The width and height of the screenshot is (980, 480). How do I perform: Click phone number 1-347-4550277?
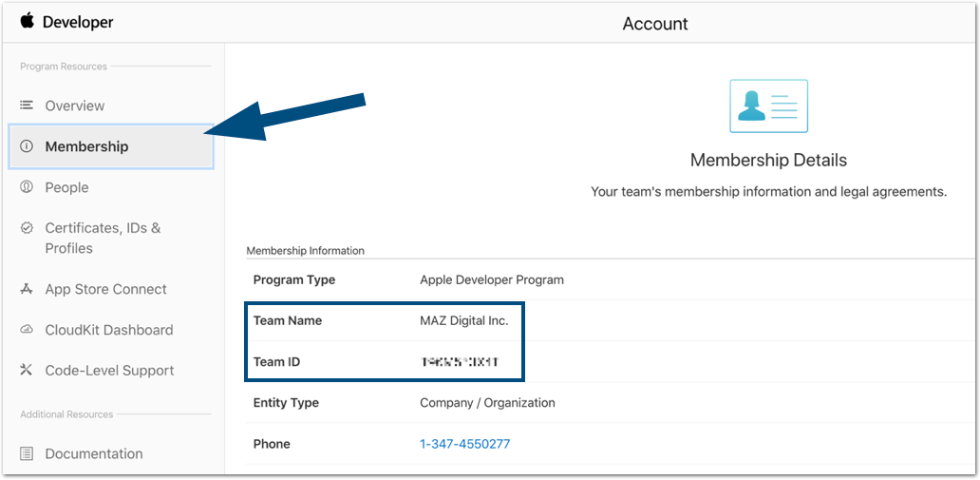[x=464, y=444]
